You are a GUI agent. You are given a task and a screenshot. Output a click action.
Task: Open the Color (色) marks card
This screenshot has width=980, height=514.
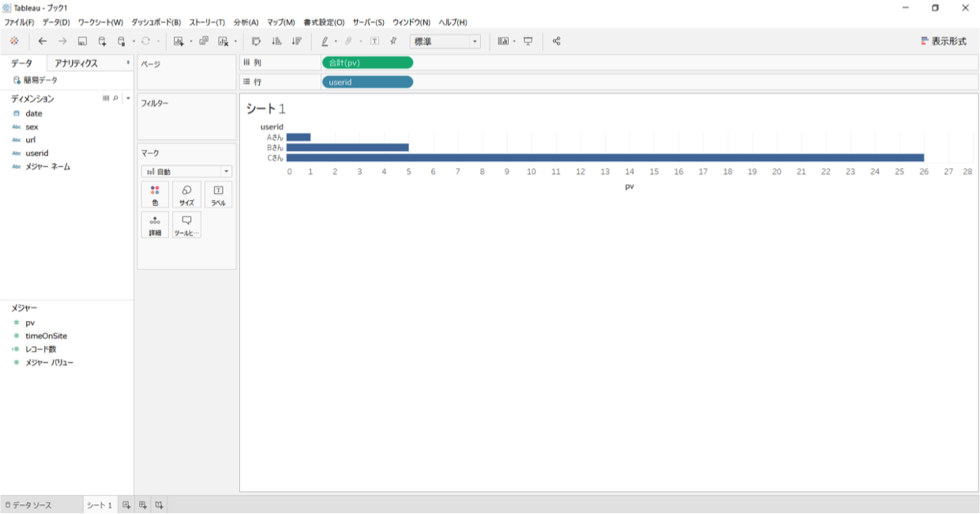tap(154, 194)
